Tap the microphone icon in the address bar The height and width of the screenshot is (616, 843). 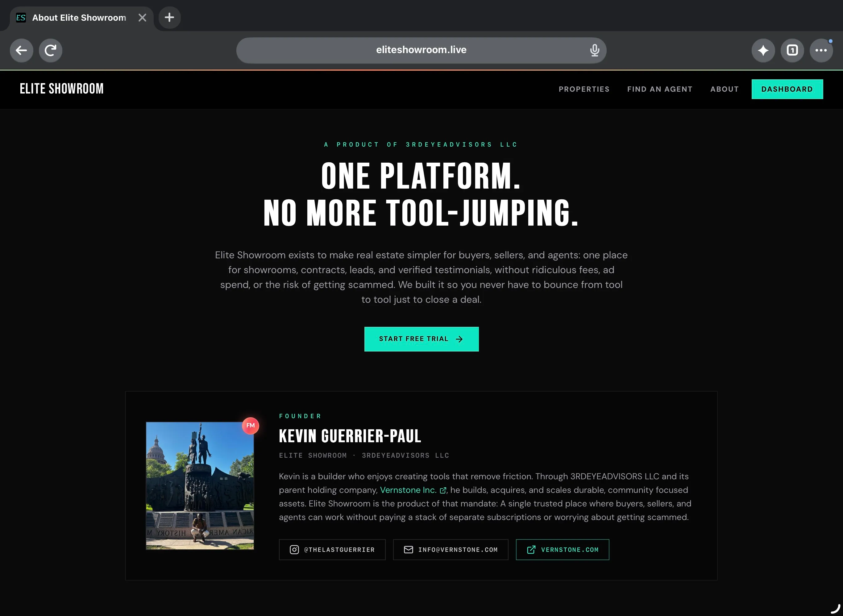tap(595, 50)
